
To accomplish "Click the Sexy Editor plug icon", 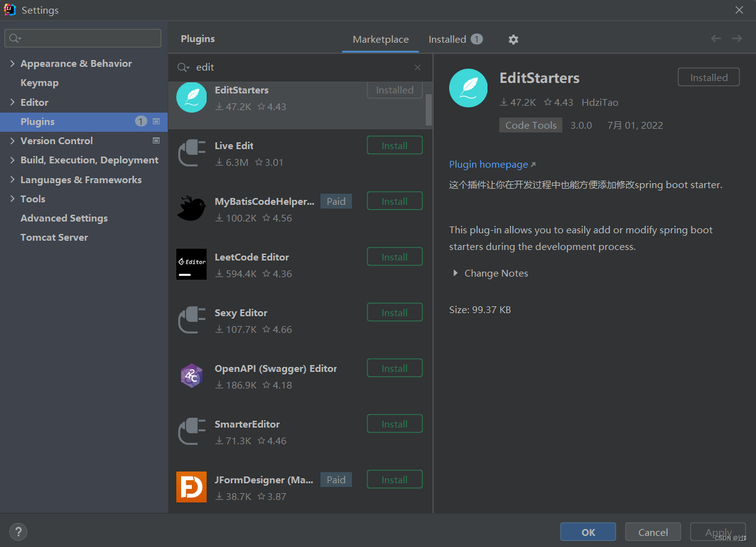I will pos(192,321).
